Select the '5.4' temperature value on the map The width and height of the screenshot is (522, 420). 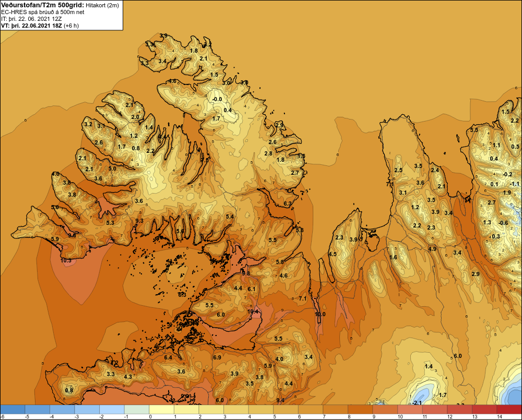point(230,217)
